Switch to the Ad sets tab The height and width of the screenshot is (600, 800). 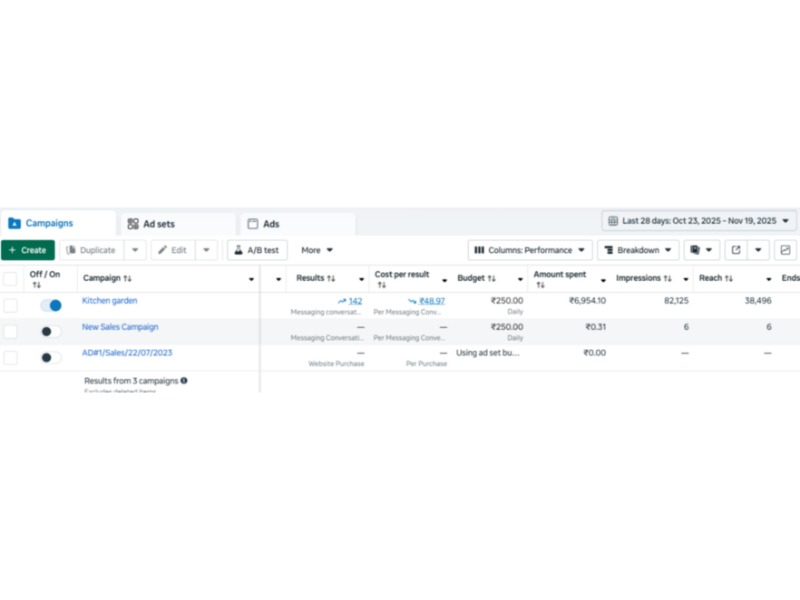(x=177, y=224)
